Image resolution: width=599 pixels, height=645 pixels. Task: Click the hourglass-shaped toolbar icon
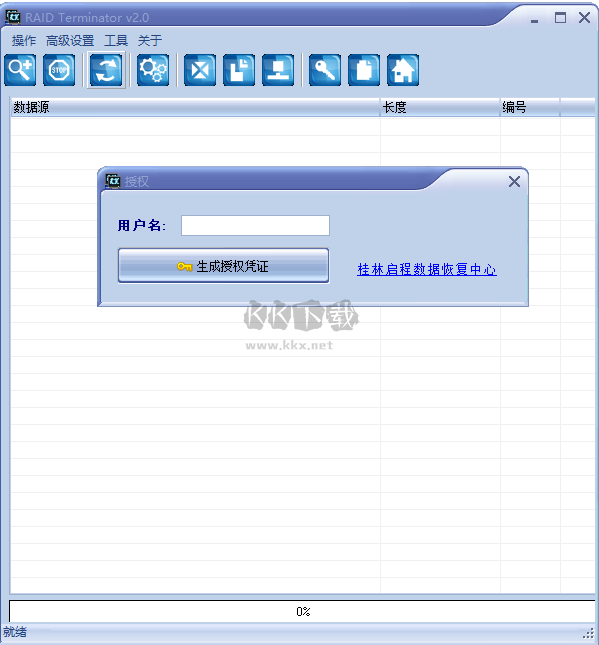click(200, 70)
